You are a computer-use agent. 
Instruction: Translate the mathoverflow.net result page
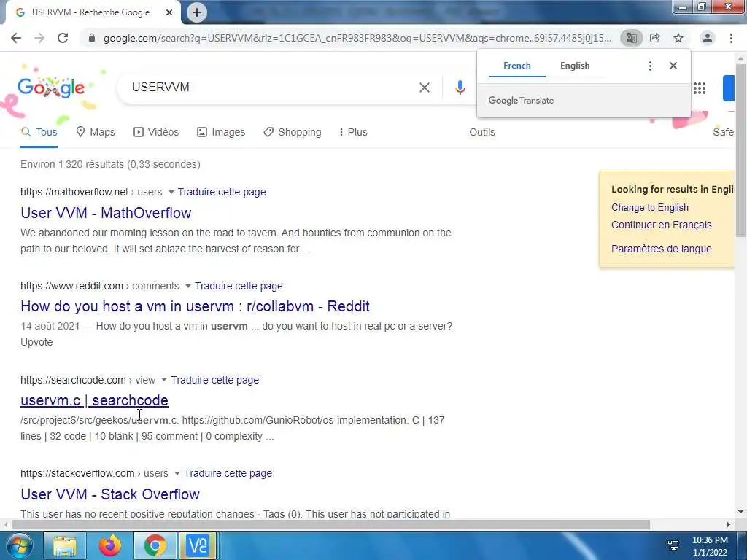coord(222,192)
